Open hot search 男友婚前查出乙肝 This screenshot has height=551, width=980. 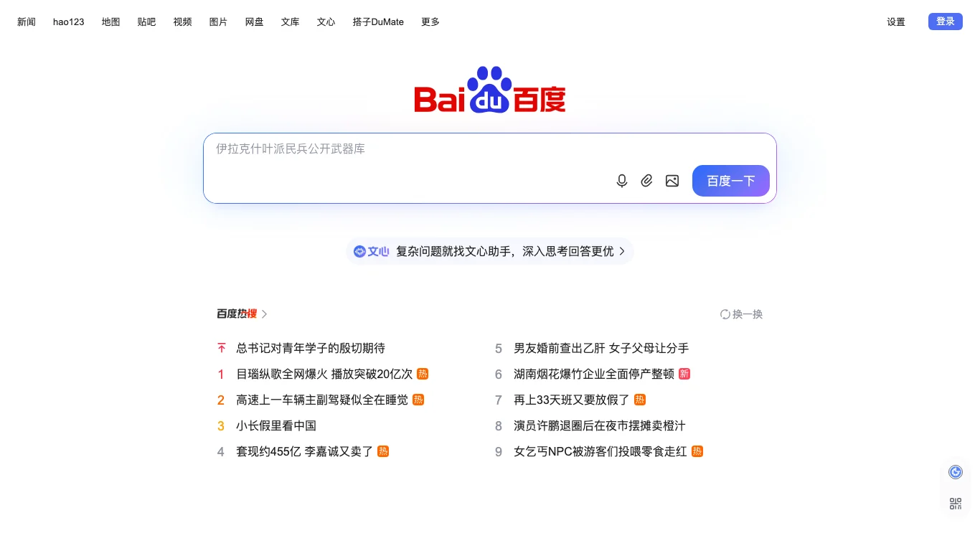click(x=601, y=348)
